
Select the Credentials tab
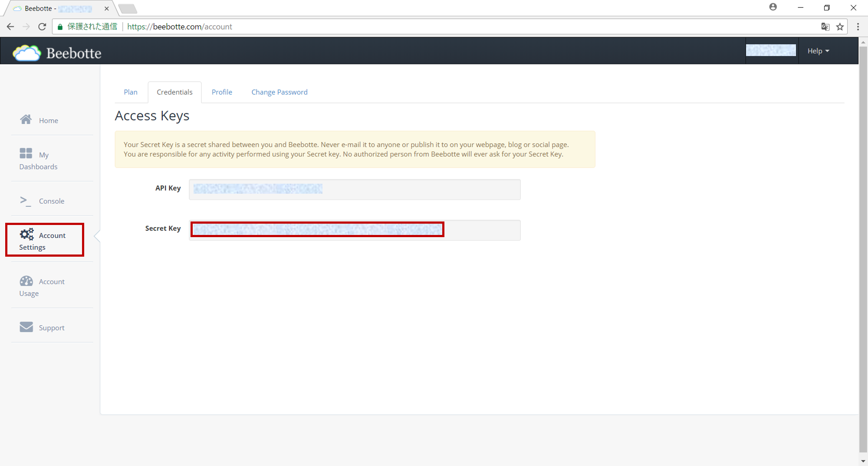[174, 92]
